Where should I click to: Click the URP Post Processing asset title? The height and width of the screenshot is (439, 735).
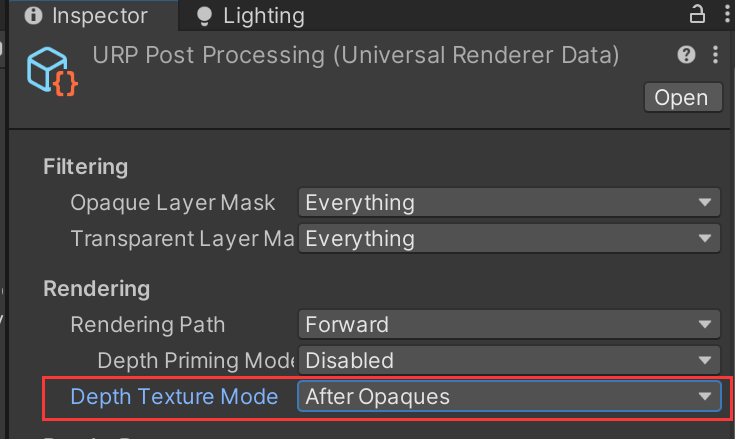356,55
